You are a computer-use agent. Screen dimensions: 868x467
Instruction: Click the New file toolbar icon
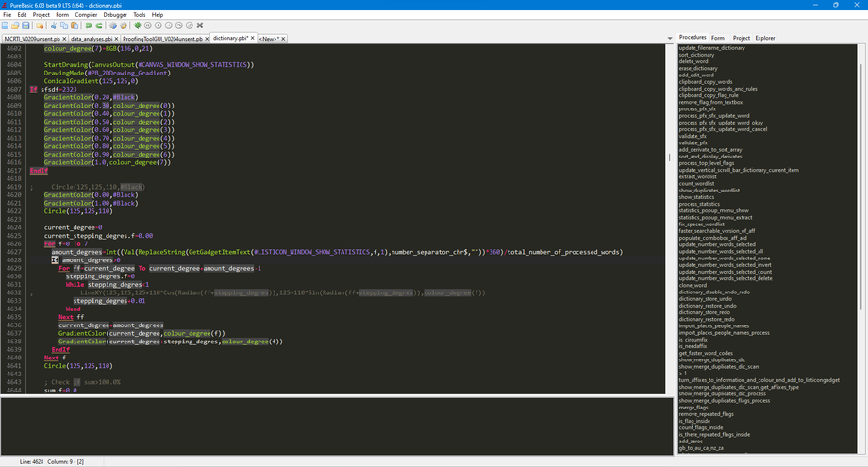coord(5,25)
